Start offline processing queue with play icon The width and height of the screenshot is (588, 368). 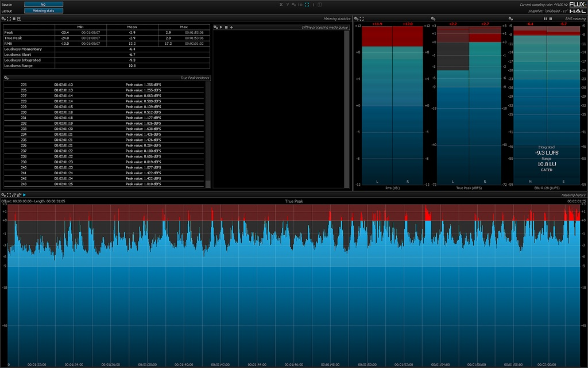221,27
